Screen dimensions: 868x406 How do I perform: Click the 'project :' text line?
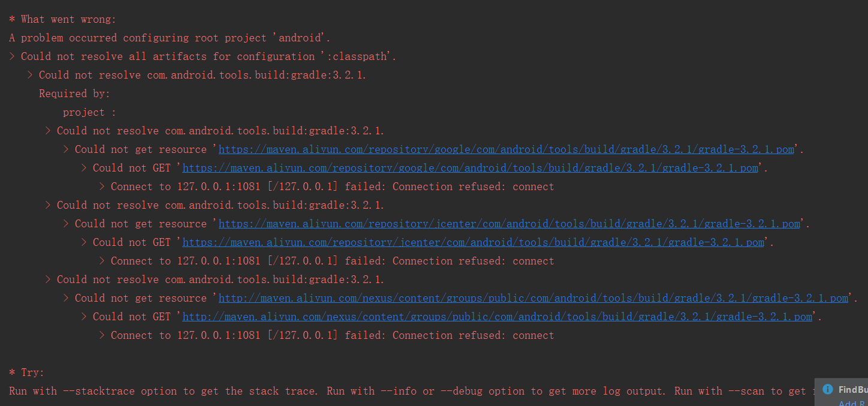[x=90, y=112]
